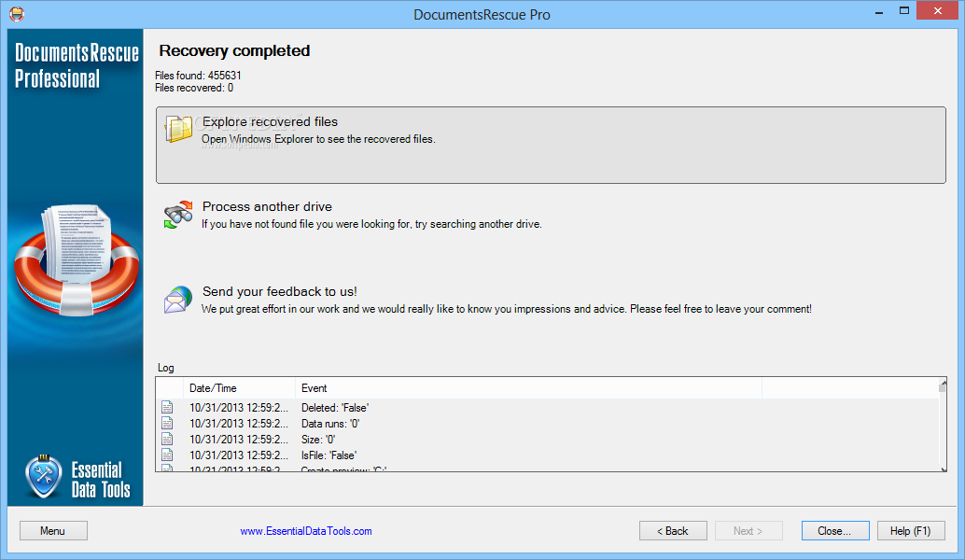Minimize the DocumentsRescue Pro window
The image size is (965, 560).
pyautogui.click(x=879, y=11)
